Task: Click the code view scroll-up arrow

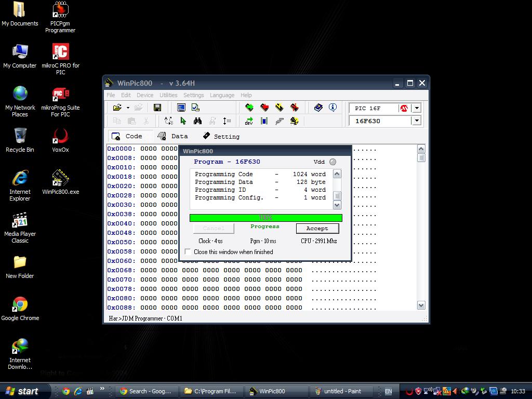Action: click(x=421, y=149)
